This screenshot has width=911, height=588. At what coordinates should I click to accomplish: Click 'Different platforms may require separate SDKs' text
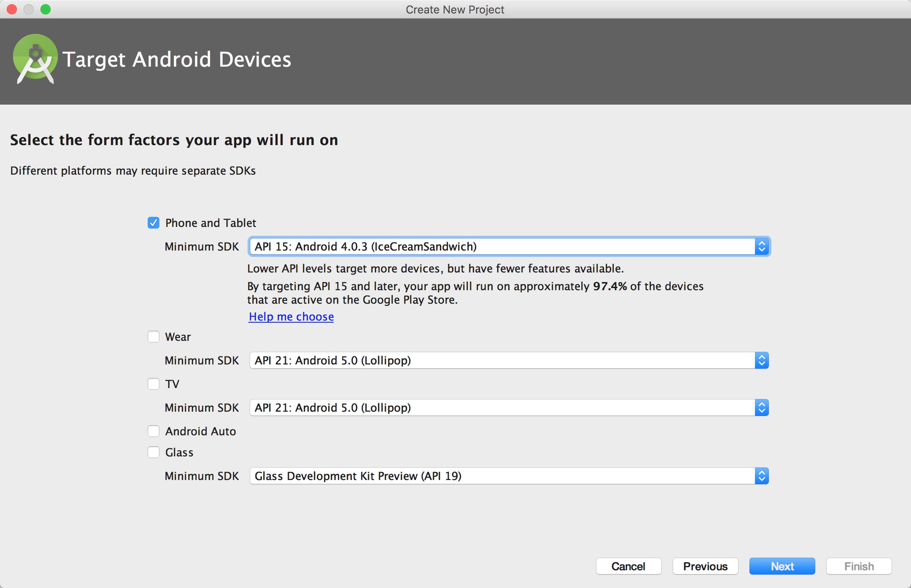[x=133, y=171]
